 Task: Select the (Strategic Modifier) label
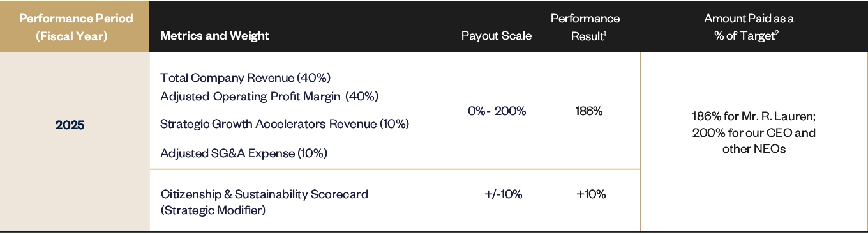click(x=213, y=210)
